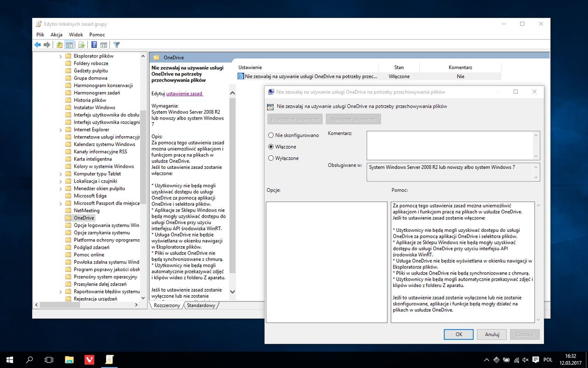Image resolution: width=588 pixels, height=368 pixels.
Task: Click the Export list toolbar icon
Action: click(81, 45)
